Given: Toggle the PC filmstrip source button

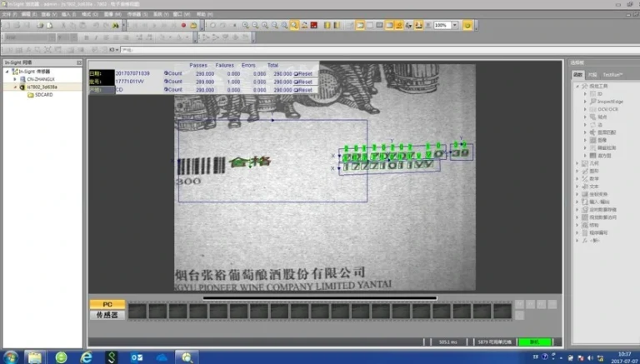Looking at the screenshot, I should [x=107, y=304].
